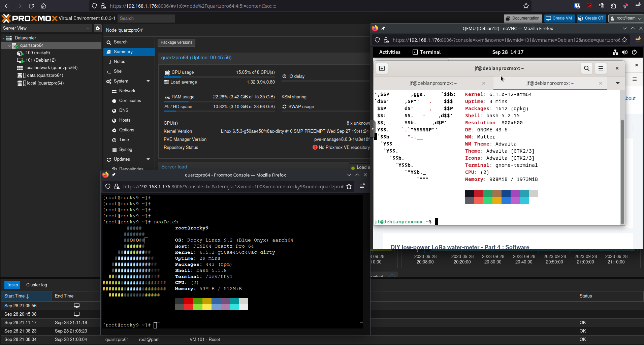The width and height of the screenshot is (644, 345).
Task: Click main browser URL address bar
Action: 310,6
